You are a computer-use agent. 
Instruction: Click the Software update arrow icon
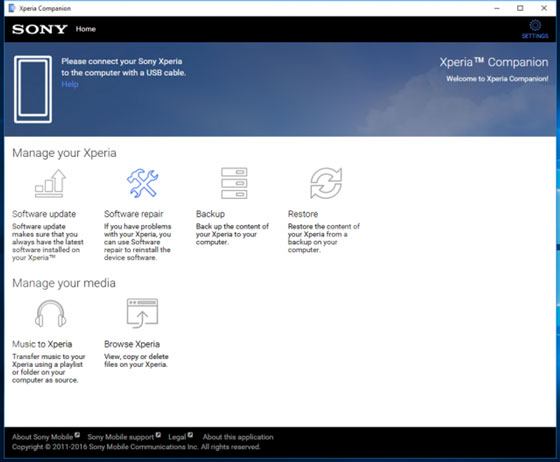click(50, 184)
